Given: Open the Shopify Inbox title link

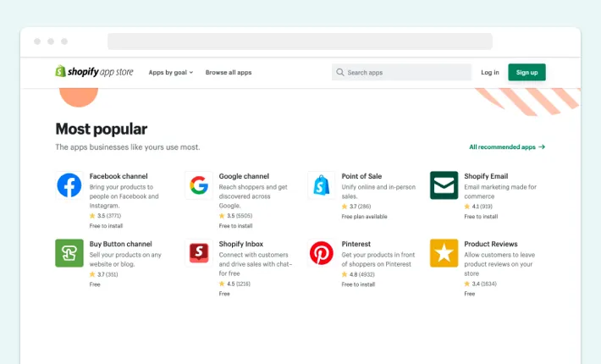Looking at the screenshot, I should coord(241,244).
